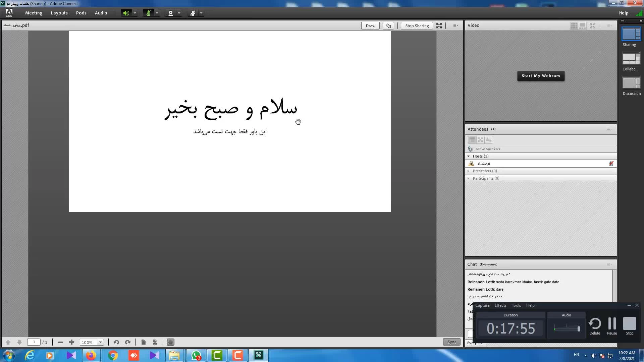Toggle the green speaker audio icon
Screen dimensions: 644x362
click(x=126, y=13)
